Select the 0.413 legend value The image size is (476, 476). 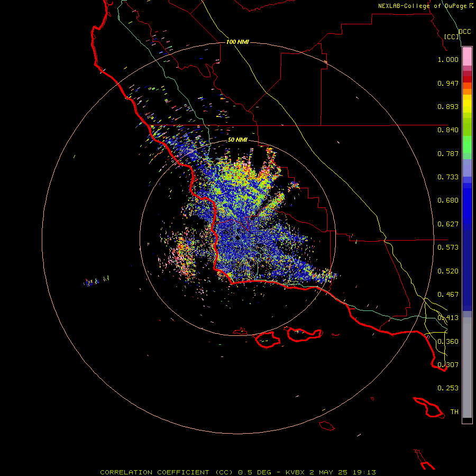click(x=448, y=318)
